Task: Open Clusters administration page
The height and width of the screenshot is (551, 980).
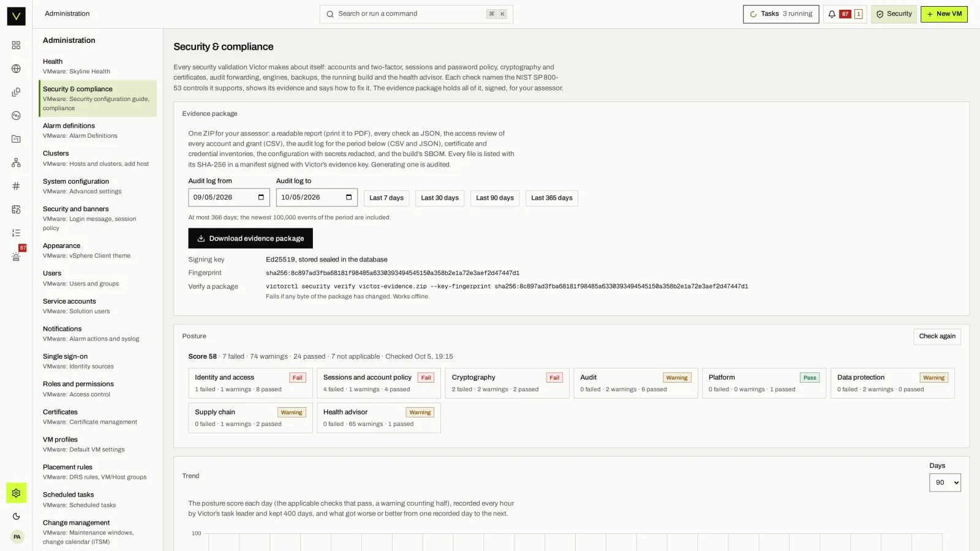Action: pos(97,158)
